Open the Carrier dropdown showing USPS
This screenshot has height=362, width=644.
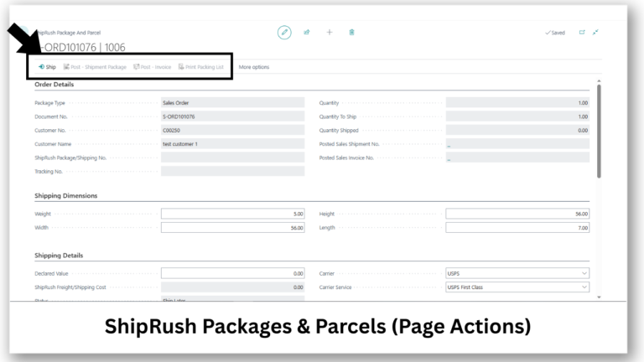(x=517, y=273)
